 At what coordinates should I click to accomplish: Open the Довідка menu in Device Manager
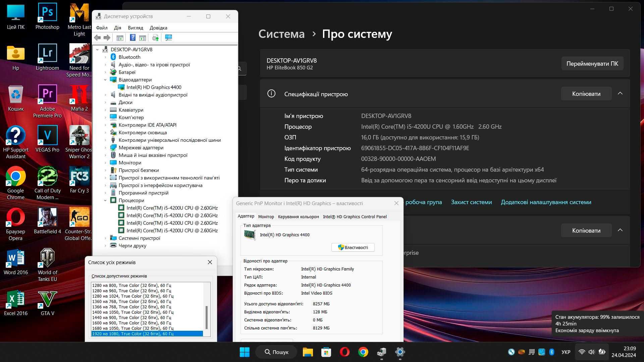pos(158,28)
